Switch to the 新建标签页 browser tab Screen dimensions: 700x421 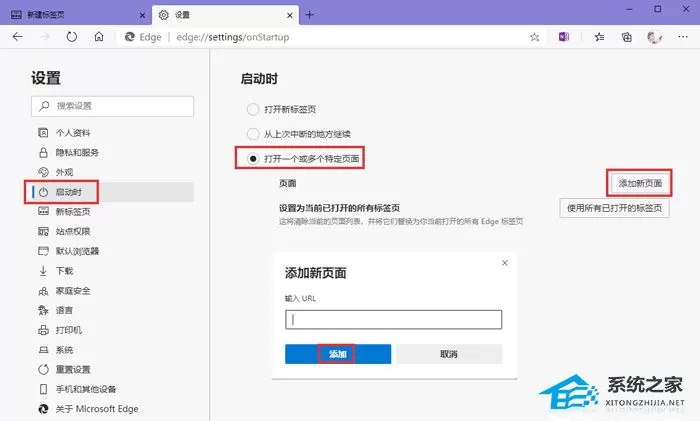76,15
